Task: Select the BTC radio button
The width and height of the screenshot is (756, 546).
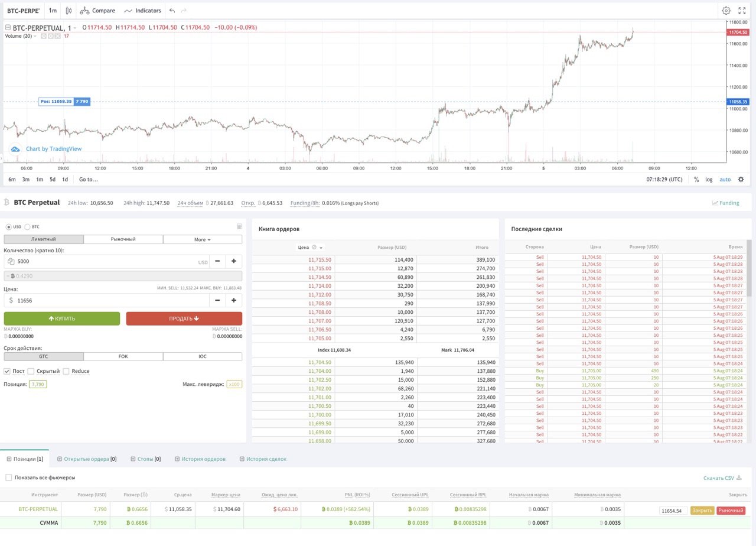Action: click(27, 227)
